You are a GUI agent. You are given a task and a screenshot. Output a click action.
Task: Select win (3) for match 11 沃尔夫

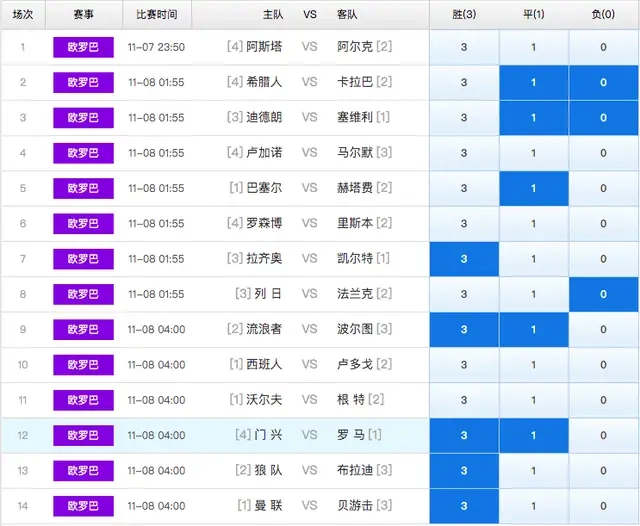(464, 400)
